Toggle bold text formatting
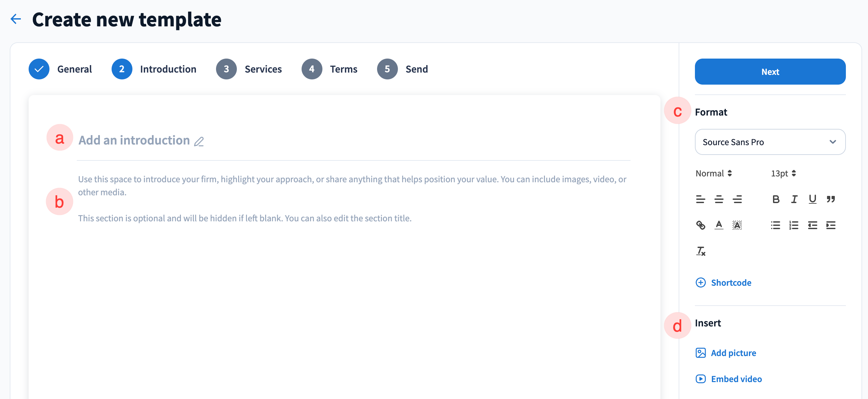The width and height of the screenshot is (868, 399). click(x=776, y=199)
